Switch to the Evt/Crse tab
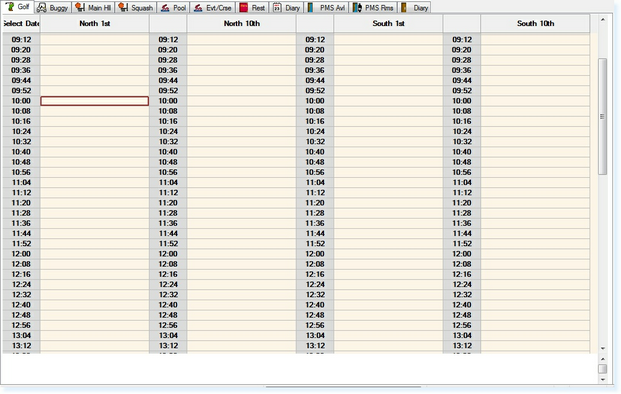The image size is (621, 394). [213, 8]
